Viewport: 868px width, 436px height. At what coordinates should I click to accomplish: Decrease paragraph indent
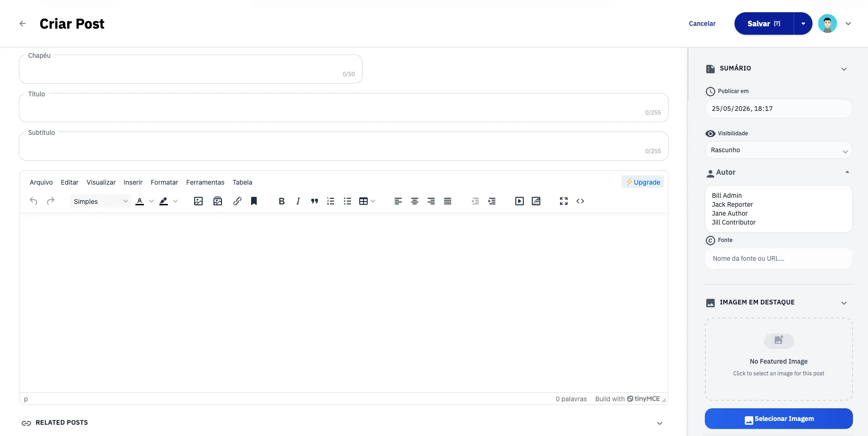point(475,201)
